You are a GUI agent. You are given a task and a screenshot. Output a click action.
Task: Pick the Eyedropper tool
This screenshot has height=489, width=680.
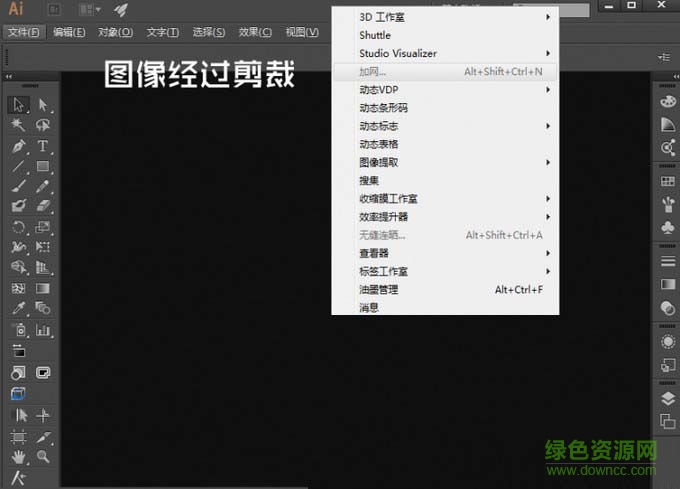18,308
